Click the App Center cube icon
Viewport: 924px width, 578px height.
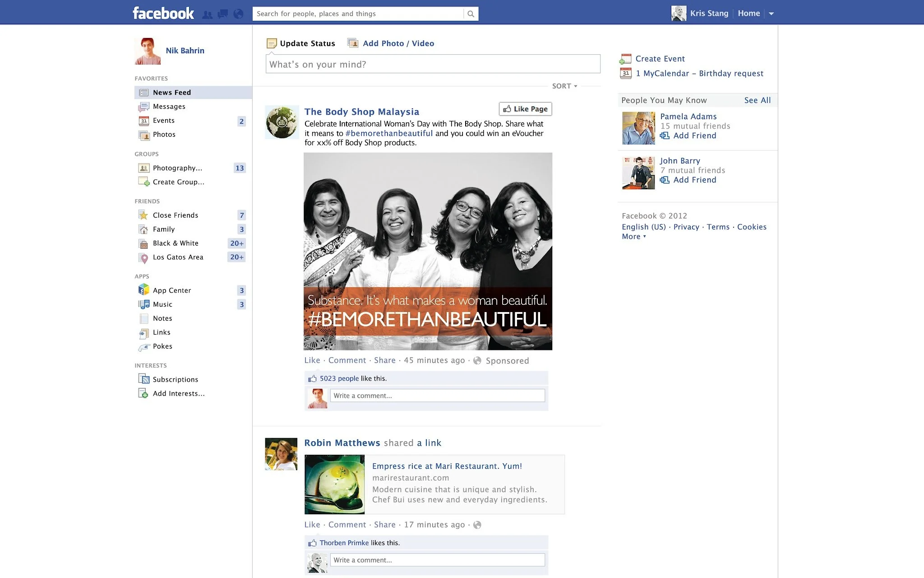pos(144,289)
